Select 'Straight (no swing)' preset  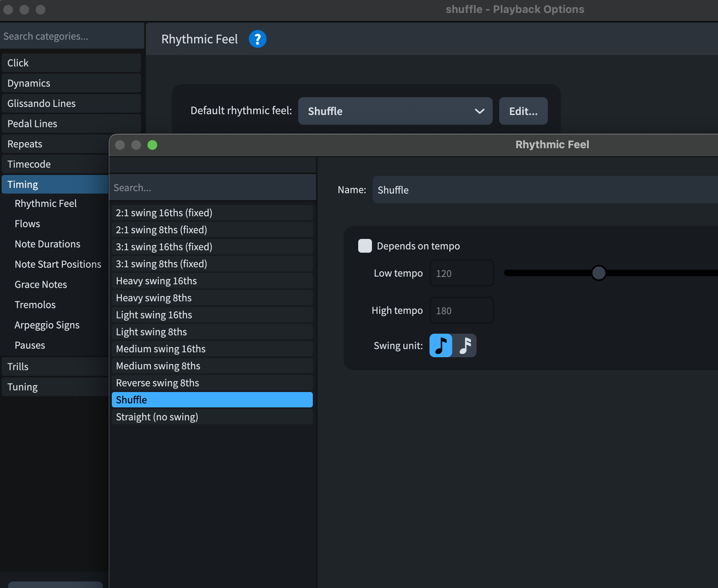click(x=212, y=417)
